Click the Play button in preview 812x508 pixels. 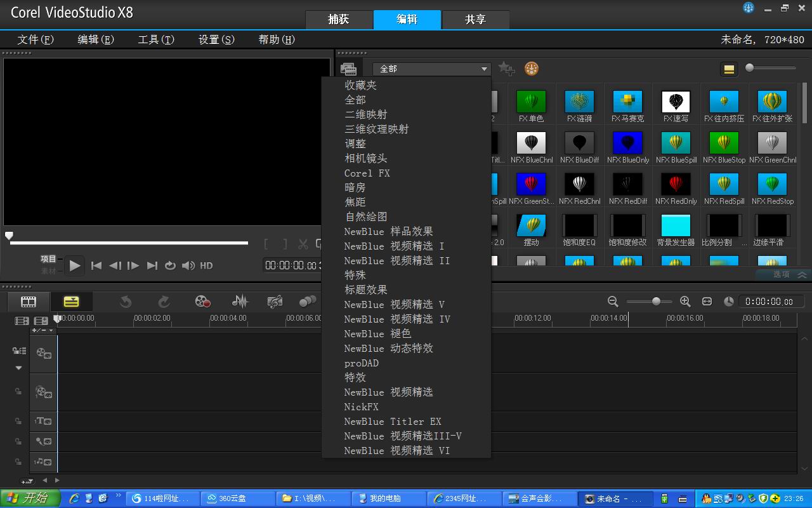click(74, 265)
